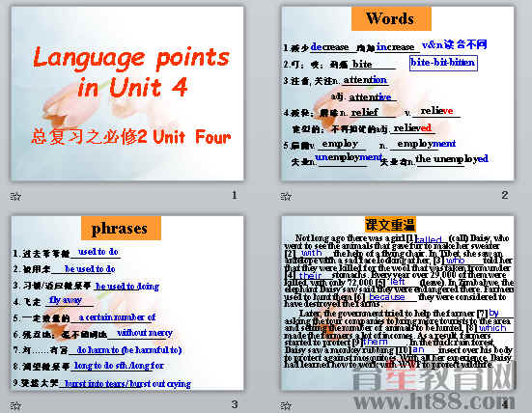532x413 pixels.
Task: Select slide 3 phrases thumbnail
Action: point(127,303)
